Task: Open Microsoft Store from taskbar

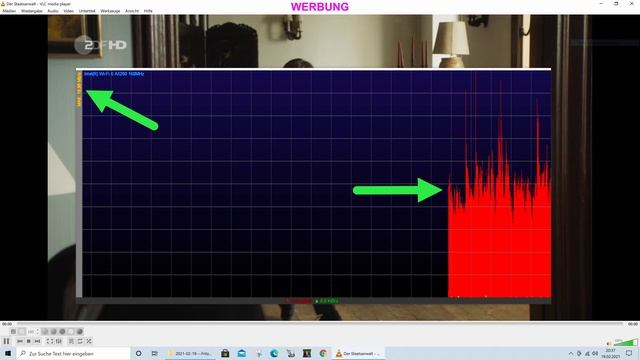Action: (x=225, y=353)
